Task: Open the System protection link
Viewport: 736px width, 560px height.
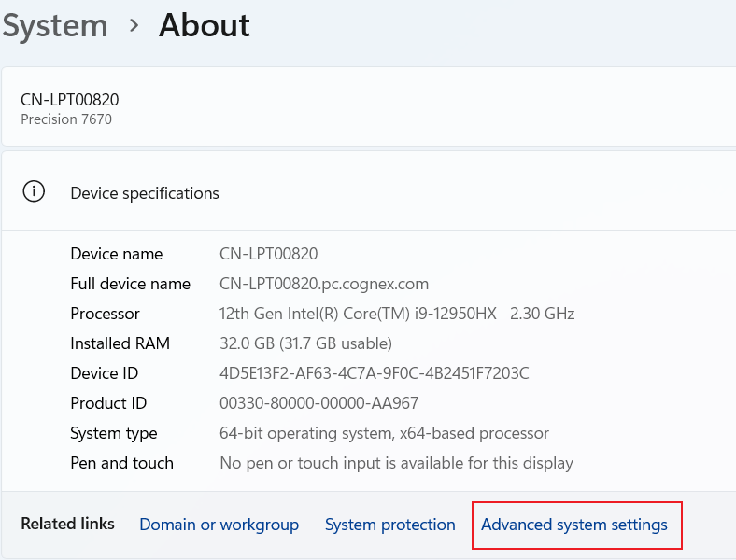Action: point(389,525)
